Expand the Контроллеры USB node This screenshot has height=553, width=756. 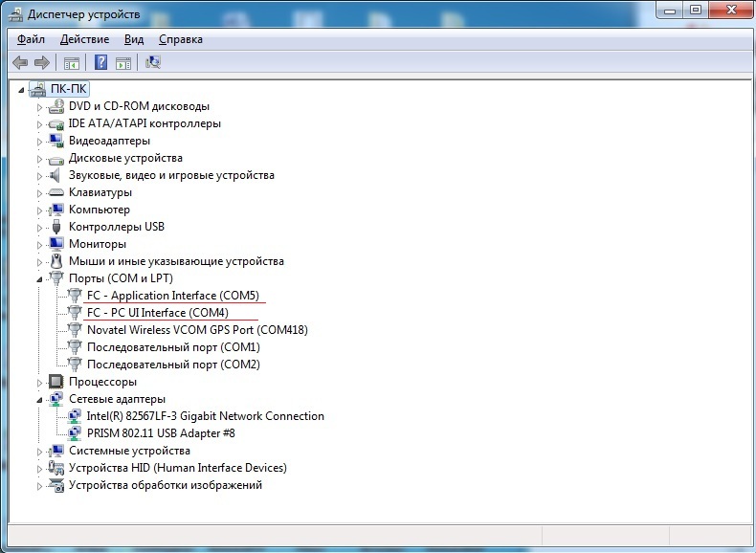pos(39,228)
